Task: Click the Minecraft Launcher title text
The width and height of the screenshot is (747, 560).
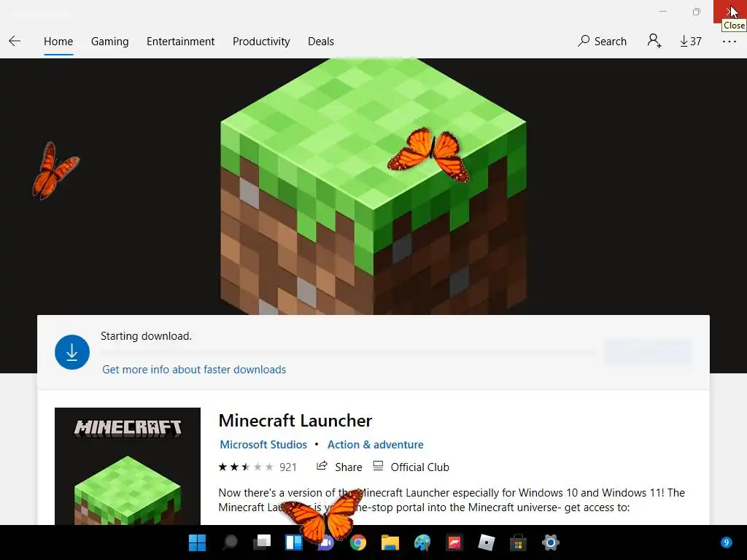Action: 295,421
